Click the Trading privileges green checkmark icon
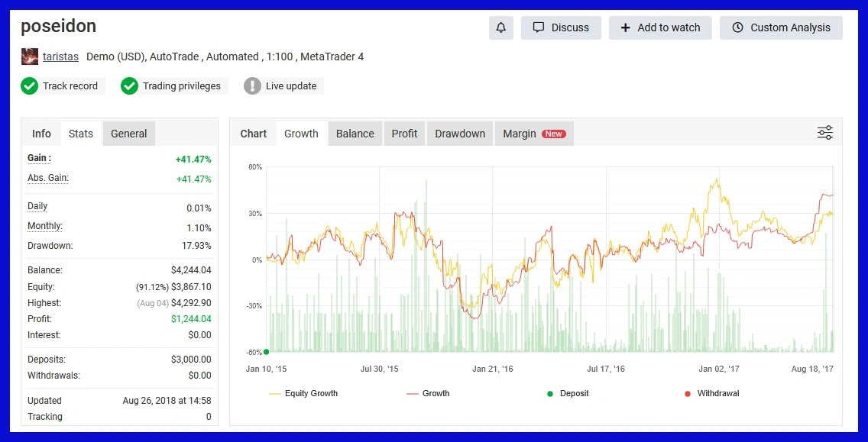 click(x=130, y=86)
